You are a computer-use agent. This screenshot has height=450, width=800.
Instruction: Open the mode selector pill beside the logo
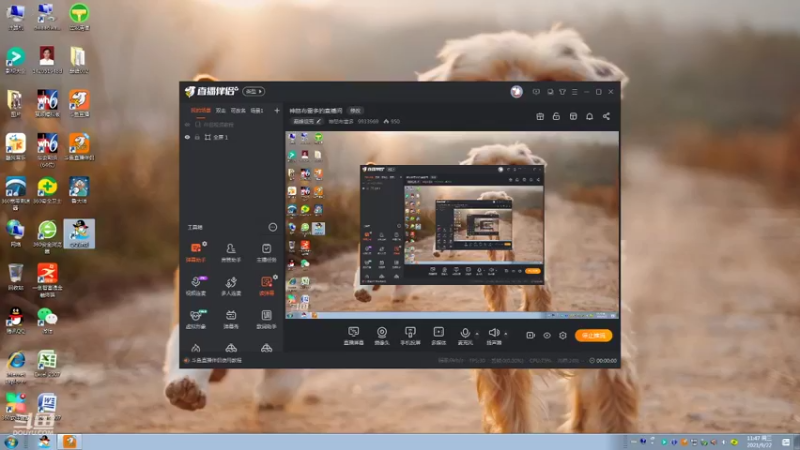click(x=254, y=91)
